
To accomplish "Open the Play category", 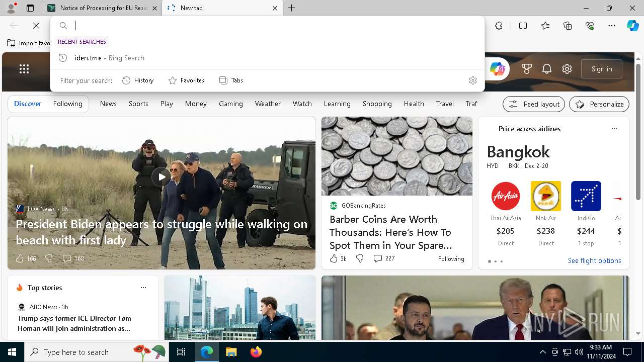I will (x=167, y=104).
